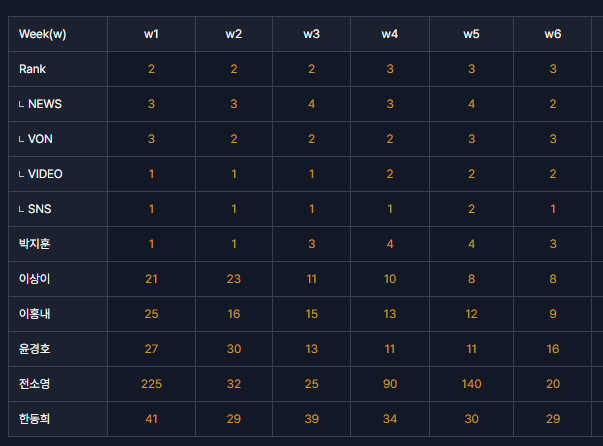Viewport: 603px width, 446px height.
Task: Open the 이상이 row name
Action: pos(35,279)
